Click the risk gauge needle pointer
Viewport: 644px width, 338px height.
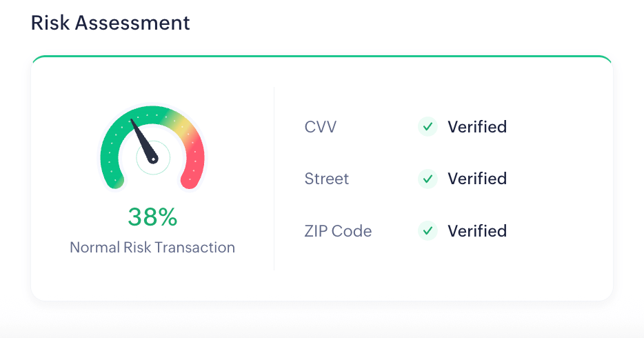click(143, 138)
